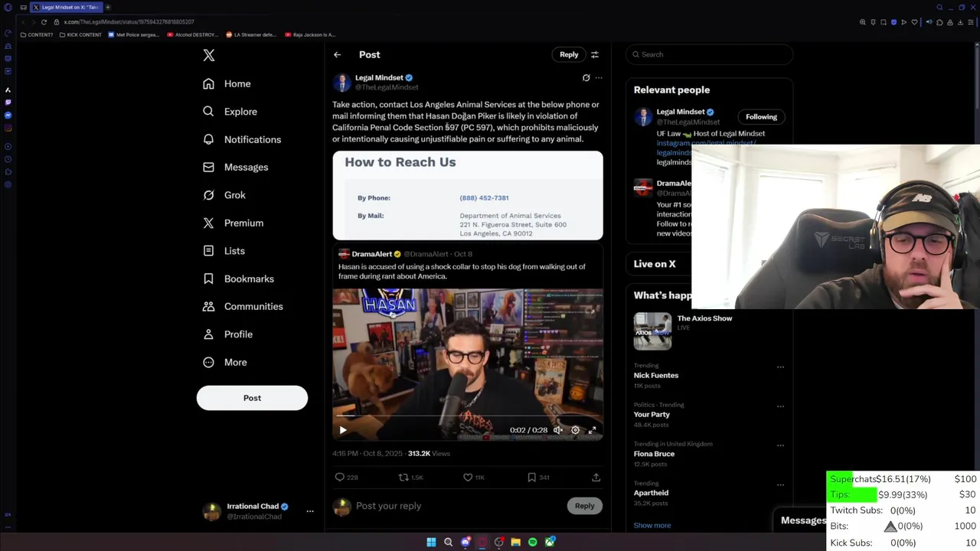Go to Home in sidebar
This screenshot has height=551, width=980.
pyautogui.click(x=227, y=83)
